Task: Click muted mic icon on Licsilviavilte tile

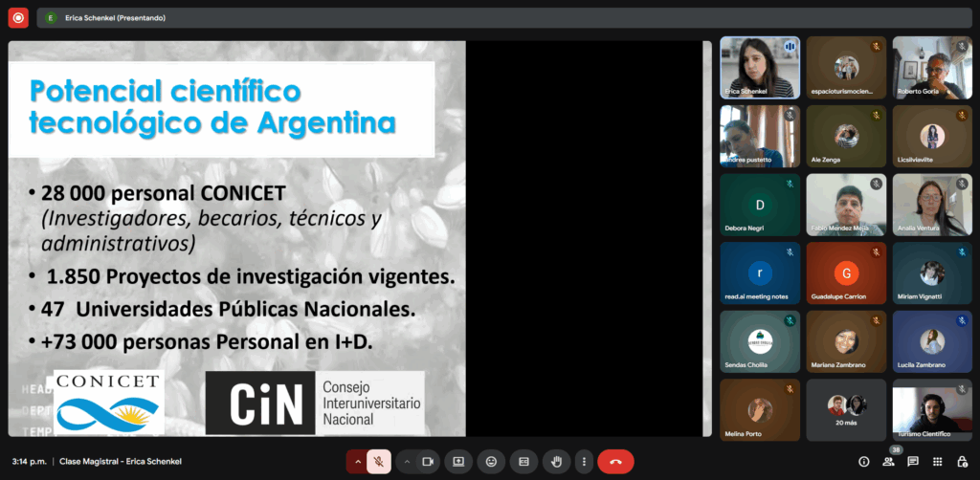Action: (962, 116)
